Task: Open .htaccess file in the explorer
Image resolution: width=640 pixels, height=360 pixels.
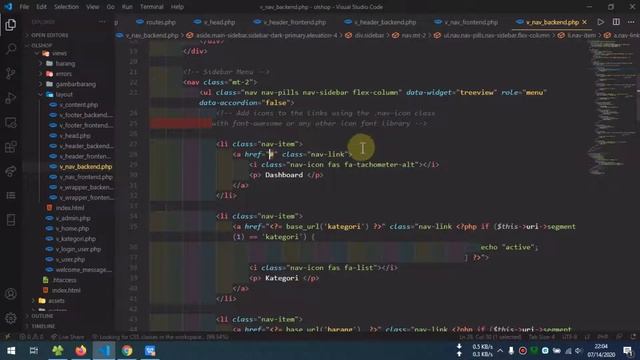Action: tap(64, 280)
